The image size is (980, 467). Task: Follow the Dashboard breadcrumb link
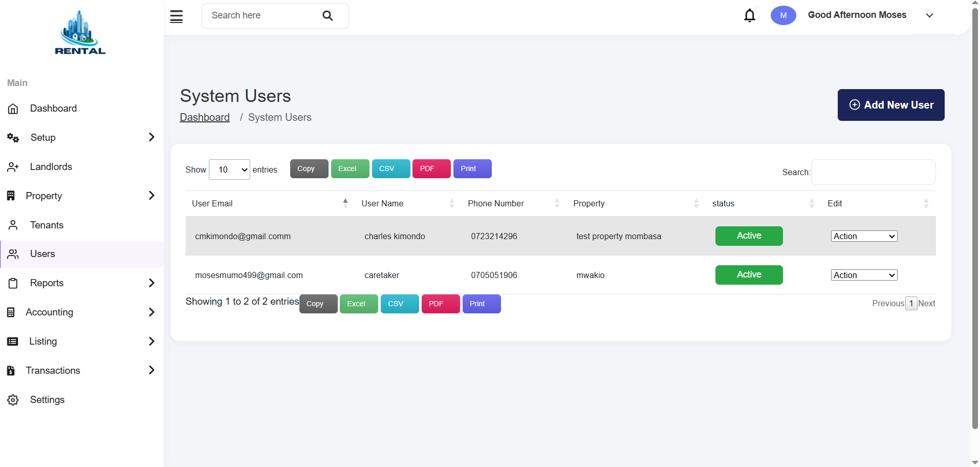(x=205, y=117)
